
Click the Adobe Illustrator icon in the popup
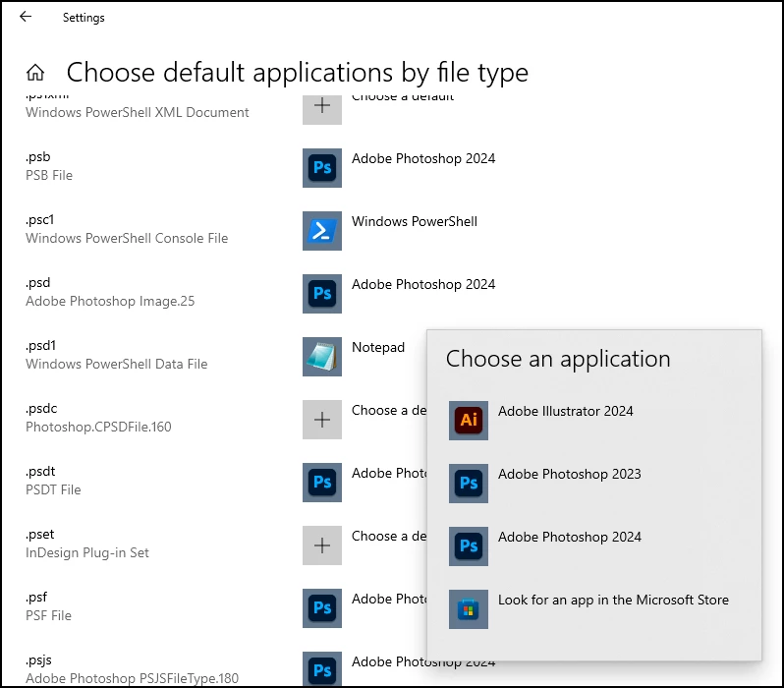(x=469, y=421)
